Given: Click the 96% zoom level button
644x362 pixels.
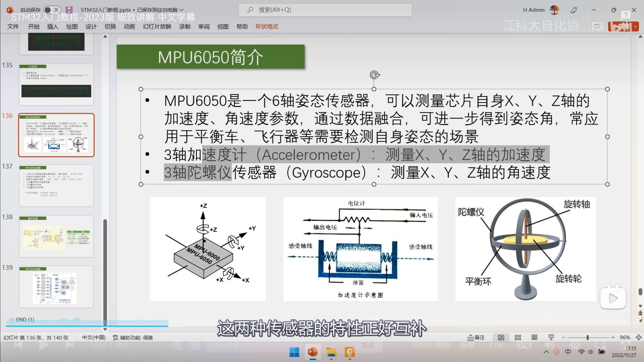Looking at the screenshot, I should tap(625, 337).
